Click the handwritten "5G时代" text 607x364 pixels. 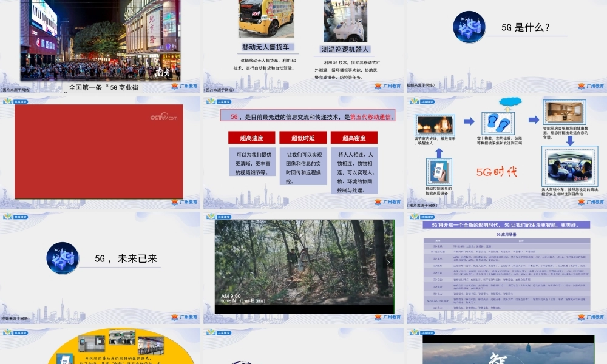pos(497,172)
